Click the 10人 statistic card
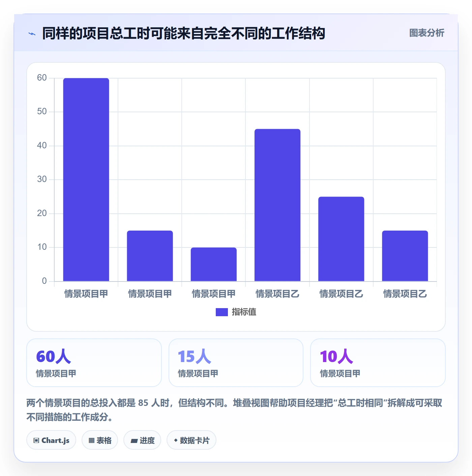 click(378, 363)
